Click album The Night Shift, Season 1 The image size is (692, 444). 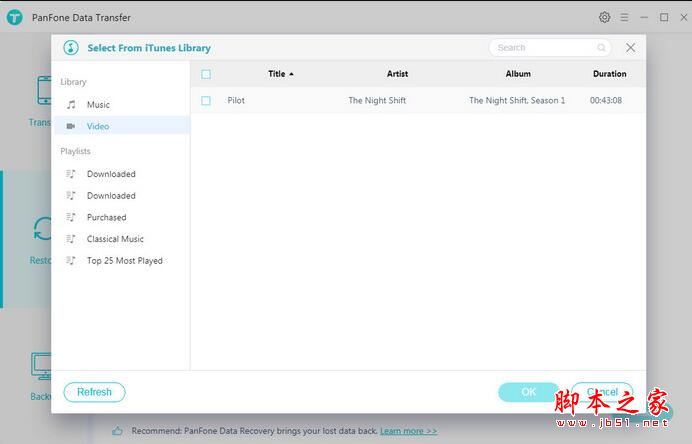pos(517,100)
